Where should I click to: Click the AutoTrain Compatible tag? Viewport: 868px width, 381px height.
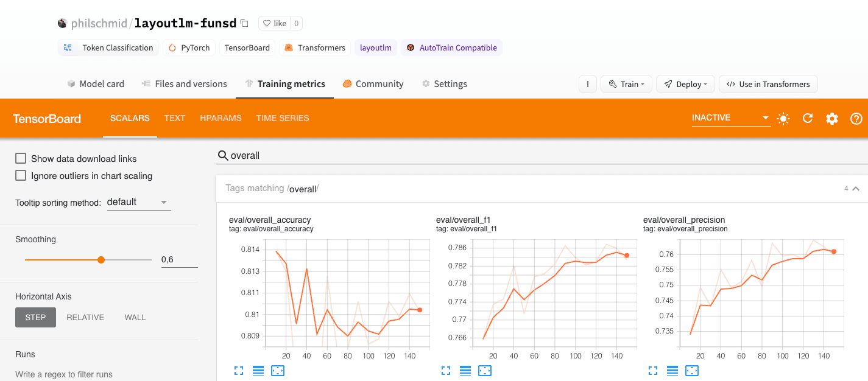pos(451,47)
